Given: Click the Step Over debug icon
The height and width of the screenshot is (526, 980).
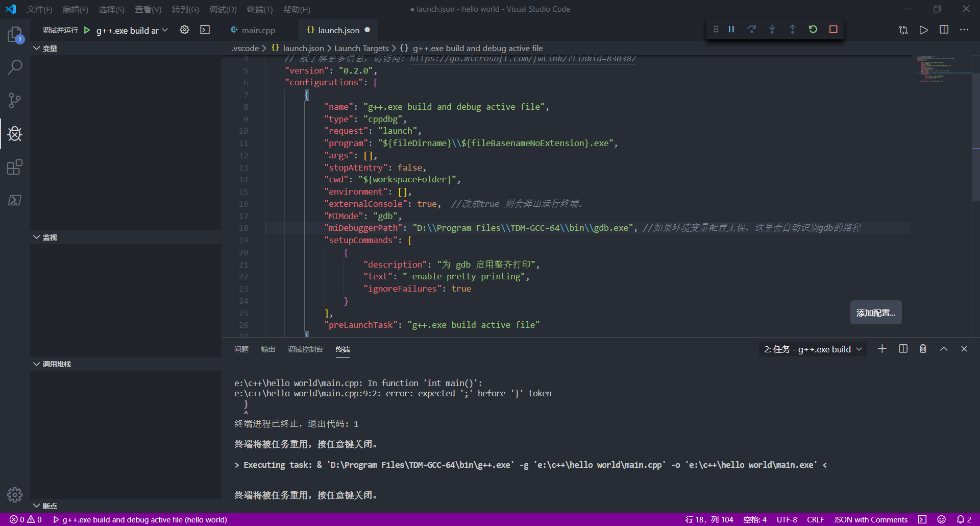Looking at the screenshot, I should point(751,30).
